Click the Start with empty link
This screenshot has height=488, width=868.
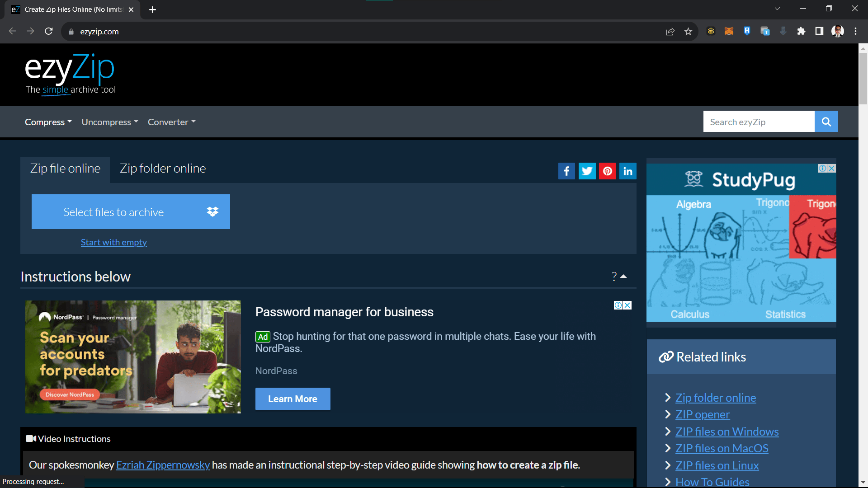point(113,242)
